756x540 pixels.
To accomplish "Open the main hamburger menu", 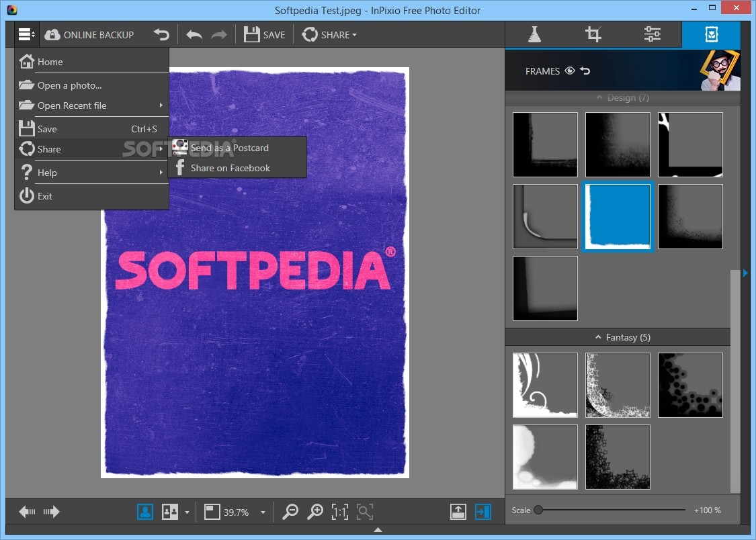I will tap(26, 35).
